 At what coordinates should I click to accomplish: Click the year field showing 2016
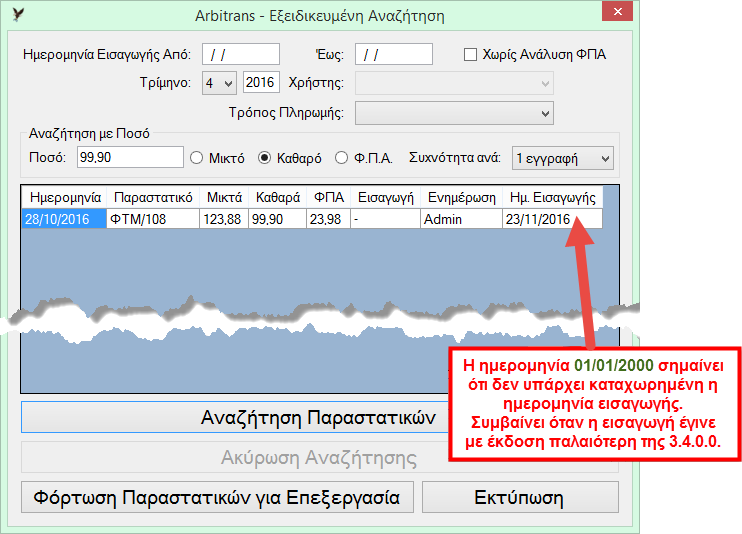coord(261,83)
